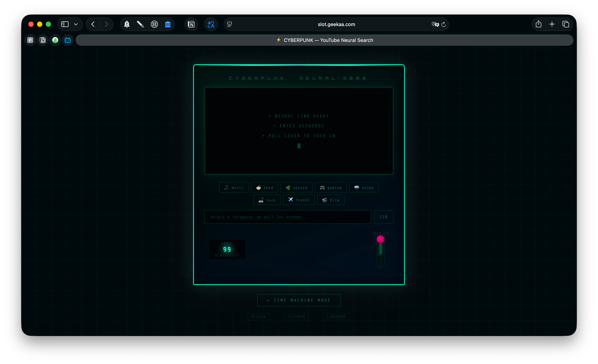
Task: Click the NEURAL LINK READY terminal line
Action: pos(299,116)
